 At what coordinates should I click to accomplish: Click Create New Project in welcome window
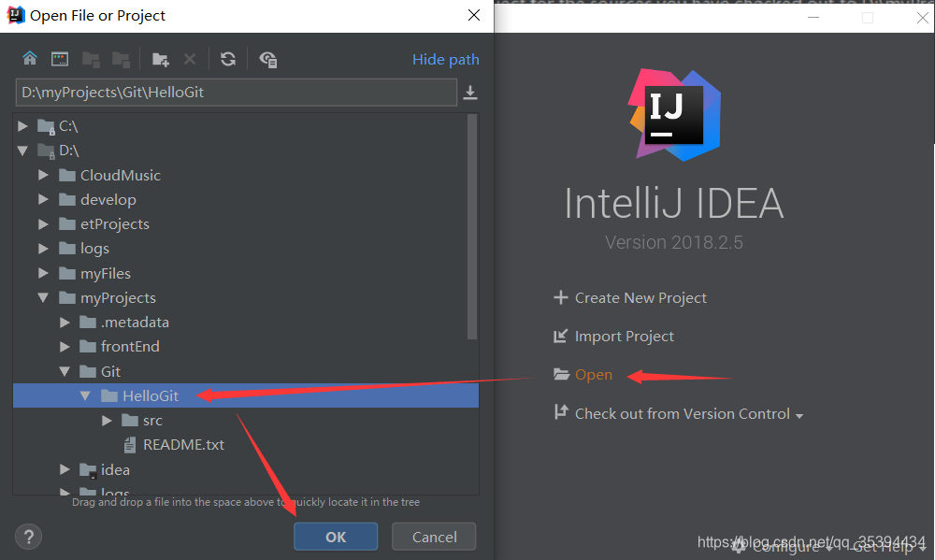(640, 297)
